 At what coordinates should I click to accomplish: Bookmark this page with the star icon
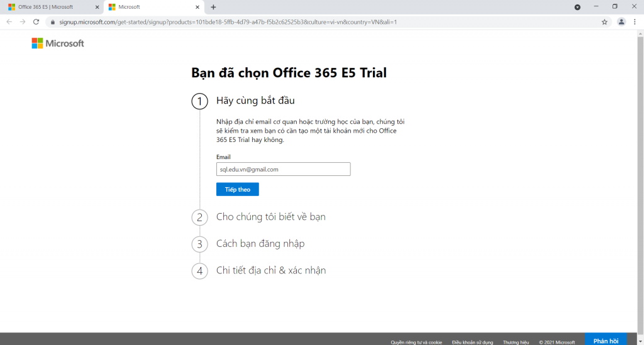604,22
